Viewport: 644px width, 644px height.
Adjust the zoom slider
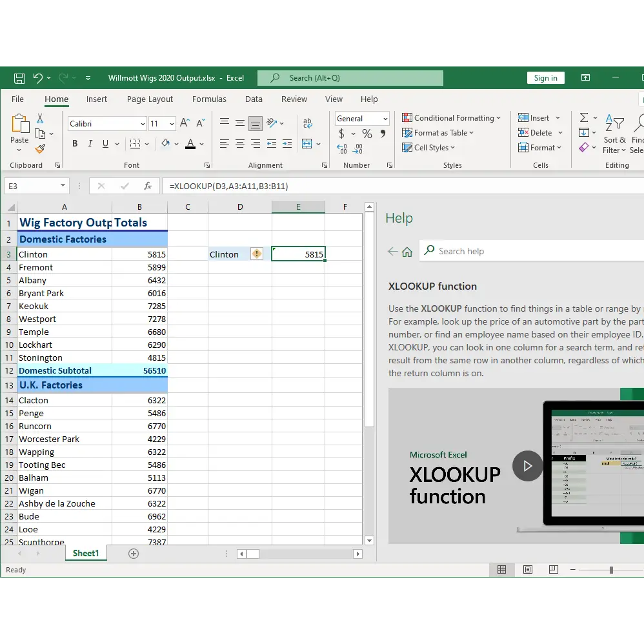(610, 570)
